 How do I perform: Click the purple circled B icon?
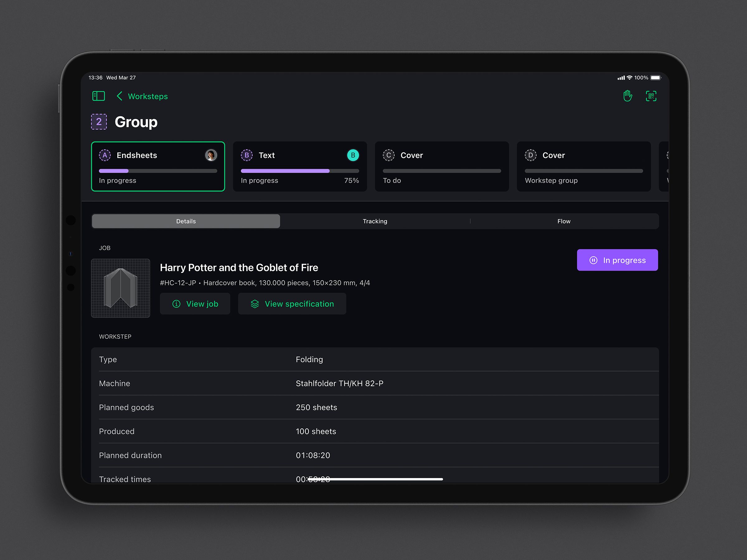click(x=247, y=155)
